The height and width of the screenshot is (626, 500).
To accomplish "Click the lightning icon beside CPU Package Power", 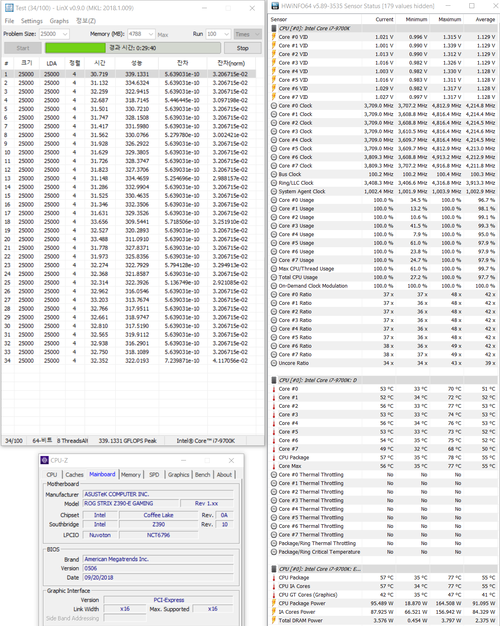I will 274,603.
